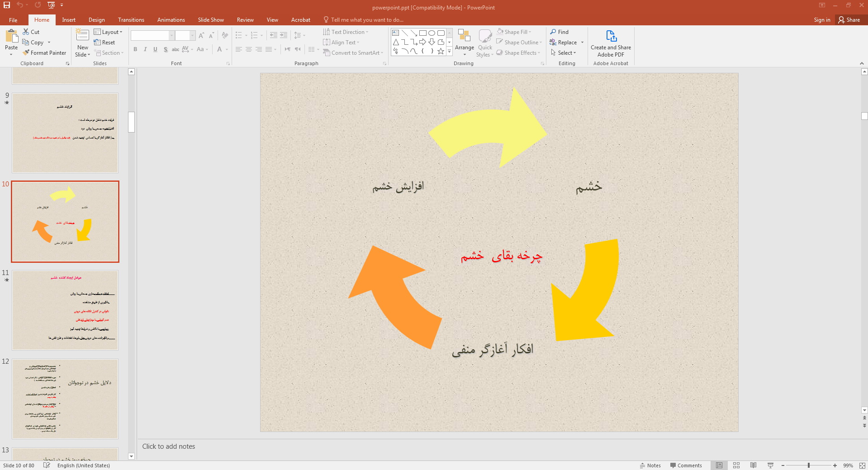The image size is (868, 470).
Task: Toggle the Comments pane
Action: (x=686, y=465)
